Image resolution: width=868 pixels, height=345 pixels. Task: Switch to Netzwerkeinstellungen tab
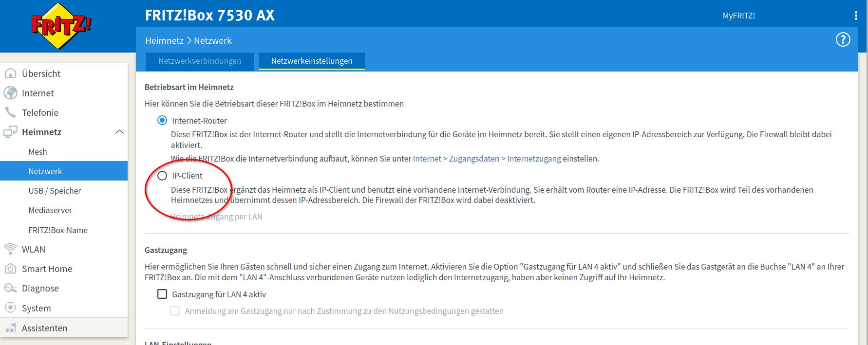click(x=312, y=61)
